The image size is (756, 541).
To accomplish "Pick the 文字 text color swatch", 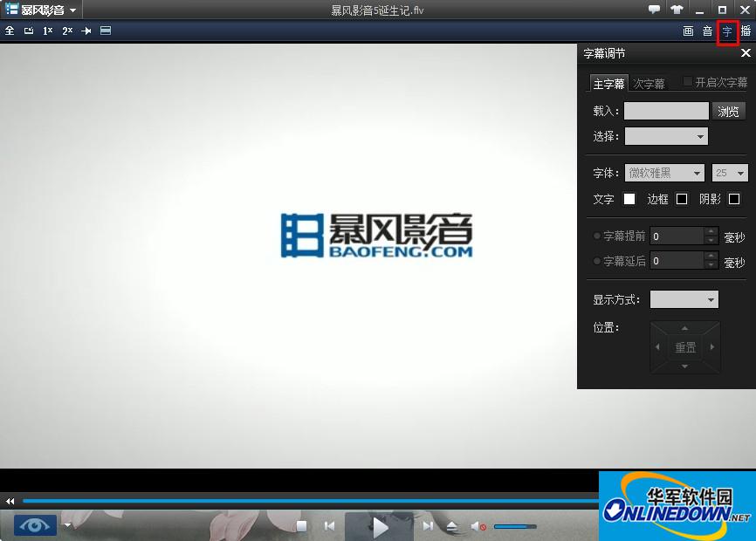I will click(x=629, y=199).
